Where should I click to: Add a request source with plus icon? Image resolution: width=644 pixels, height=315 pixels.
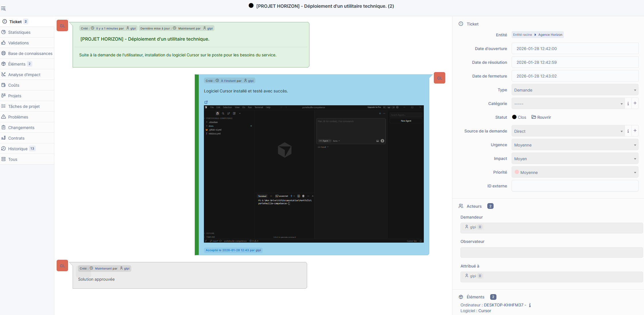(x=635, y=131)
